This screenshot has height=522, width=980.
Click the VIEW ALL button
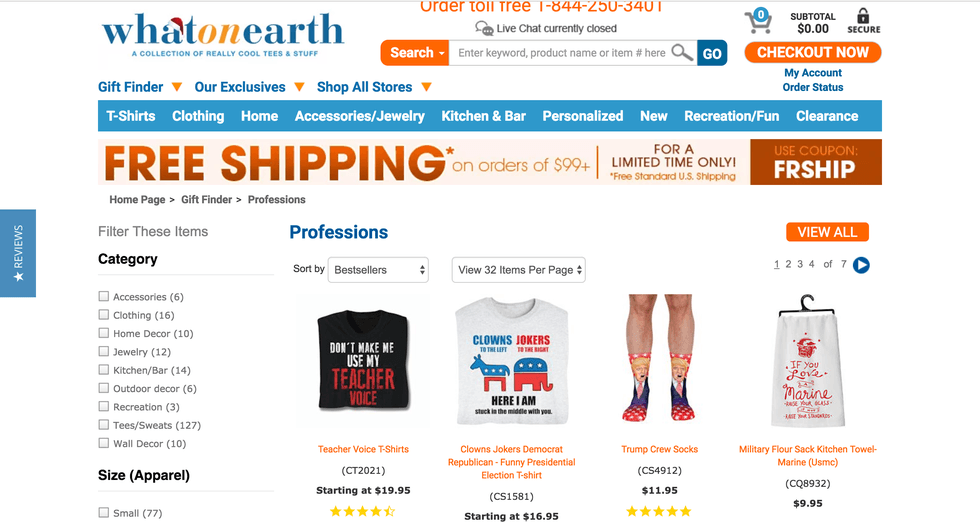click(828, 232)
